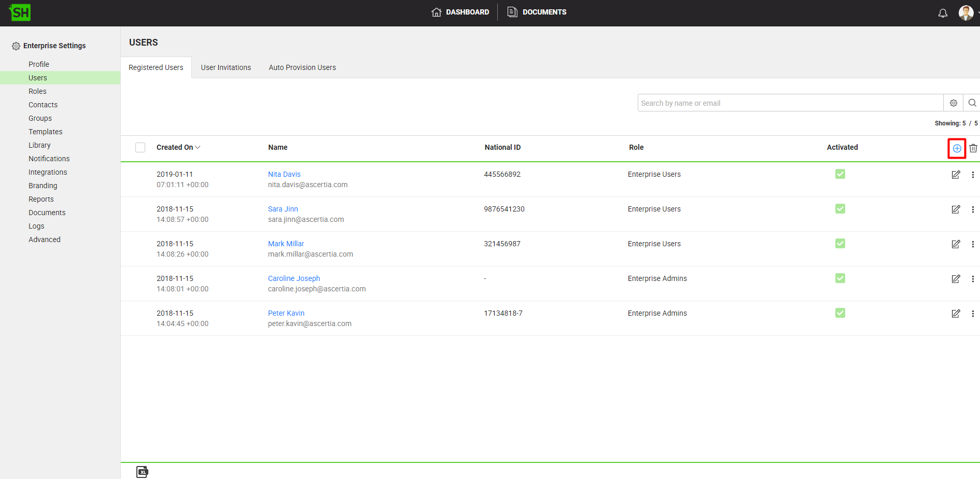The height and width of the screenshot is (479, 980).
Task: Open more options for Mark Millar
Action: (973, 244)
